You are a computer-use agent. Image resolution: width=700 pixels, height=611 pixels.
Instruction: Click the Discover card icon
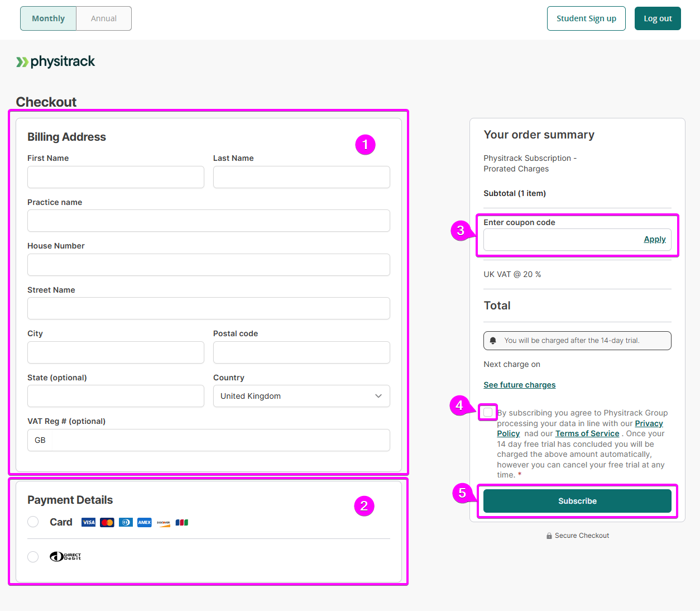163,522
